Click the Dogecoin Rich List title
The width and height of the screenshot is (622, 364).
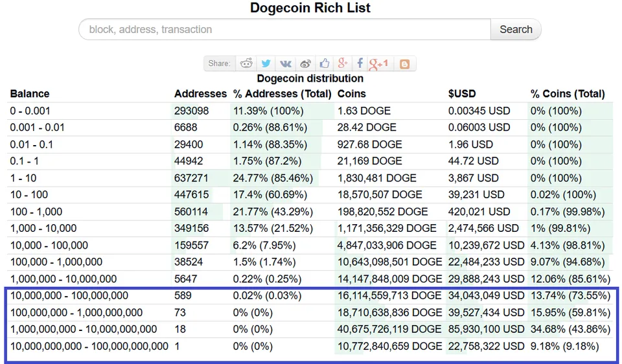pyautogui.click(x=310, y=8)
